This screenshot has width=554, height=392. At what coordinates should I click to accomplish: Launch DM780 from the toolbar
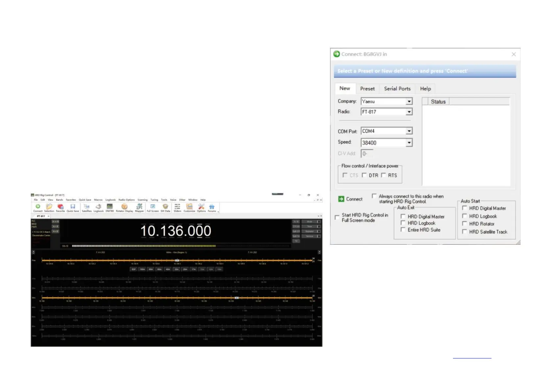(x=110, y=207)
